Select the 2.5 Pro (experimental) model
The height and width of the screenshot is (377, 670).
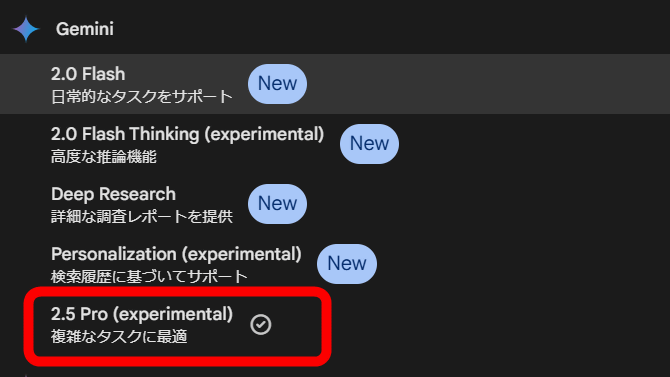tap(177, 326)
